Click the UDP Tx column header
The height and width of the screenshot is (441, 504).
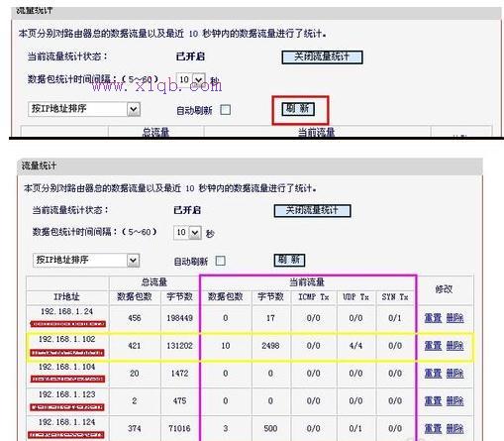tap(355, 297)
